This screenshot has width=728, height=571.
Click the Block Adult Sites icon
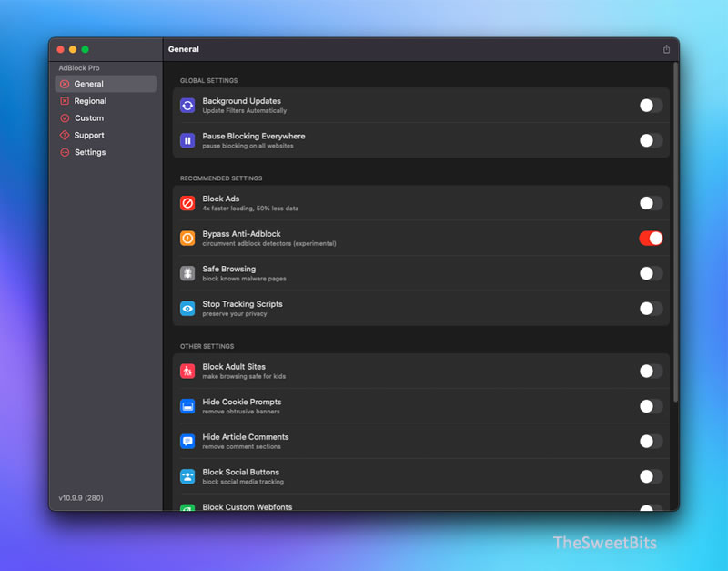(187, 372)
